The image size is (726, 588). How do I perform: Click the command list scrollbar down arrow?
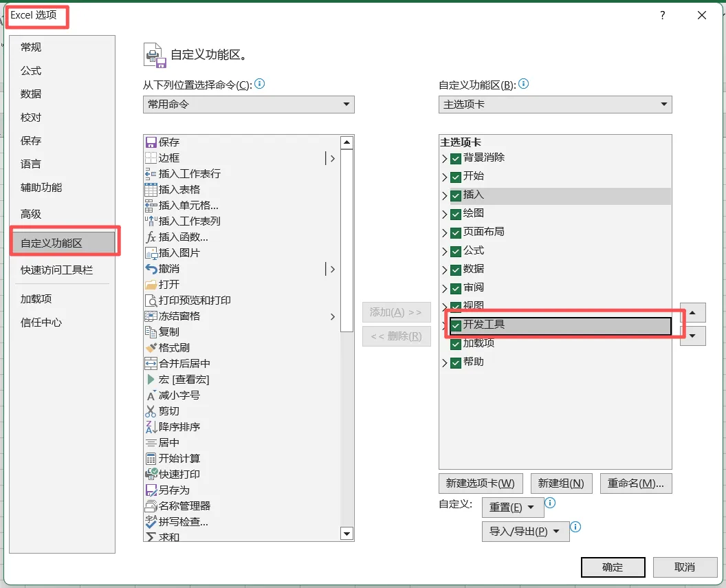pos(346,534)
